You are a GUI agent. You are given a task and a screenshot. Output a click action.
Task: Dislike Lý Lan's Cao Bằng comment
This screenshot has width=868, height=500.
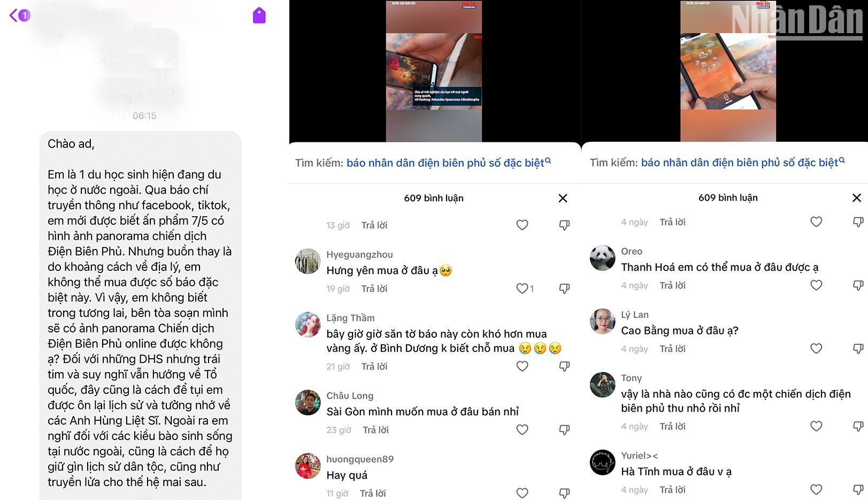(x=858, y=349)
